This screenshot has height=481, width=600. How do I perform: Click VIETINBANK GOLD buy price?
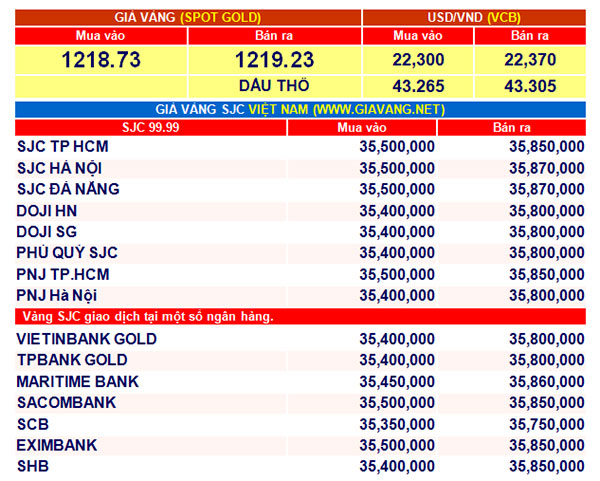tap(397, 339)
